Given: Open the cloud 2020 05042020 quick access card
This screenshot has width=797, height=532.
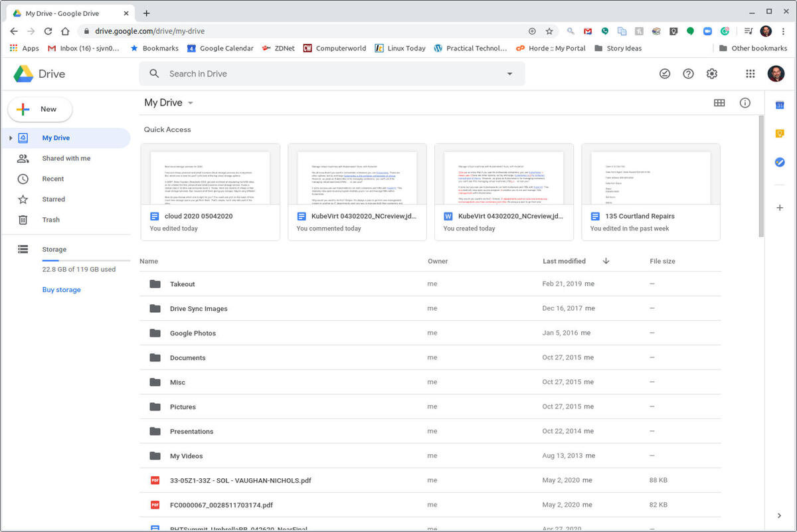Looking at the screenshot, I should coord(210,191).
